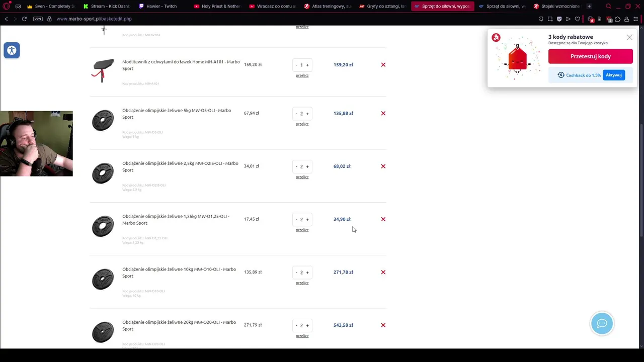Switch to Holy Priest & Nether tab

pos(217,7)
